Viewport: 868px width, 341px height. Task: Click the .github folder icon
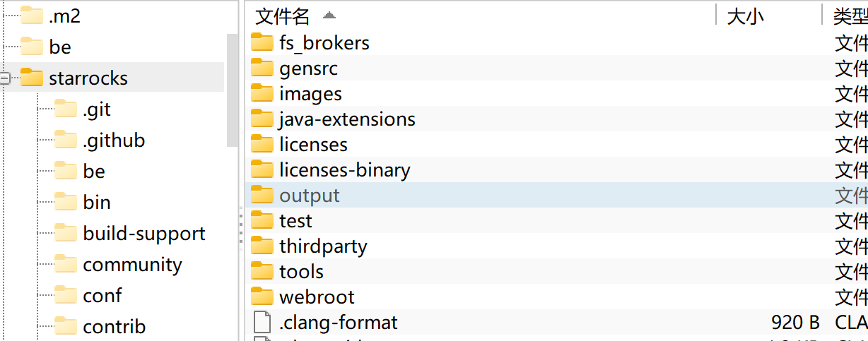pyautogui.click(x=66, y=140)
